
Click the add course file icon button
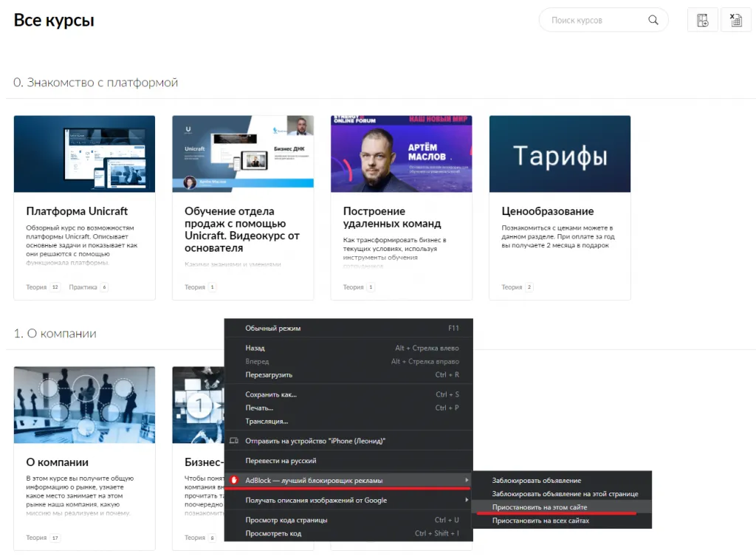pyautogui.click(x=703, y=20)
